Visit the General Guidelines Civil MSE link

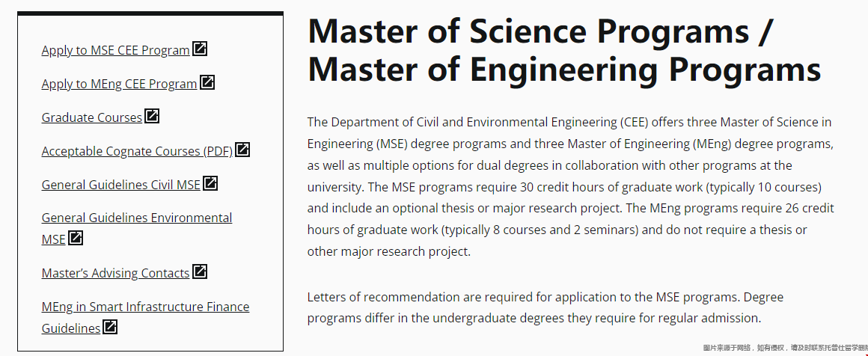[x=120, y=185]
